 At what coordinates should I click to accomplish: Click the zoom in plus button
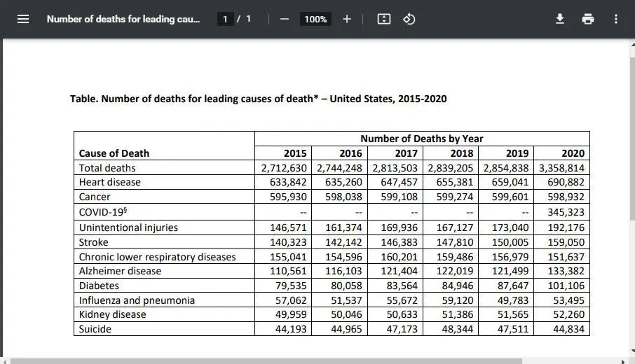346,19
